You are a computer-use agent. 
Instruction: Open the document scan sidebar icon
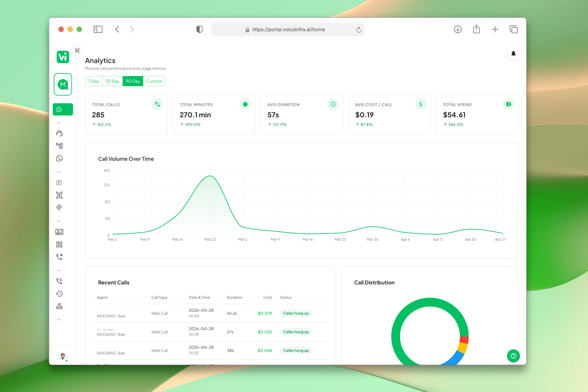[59, 195]
